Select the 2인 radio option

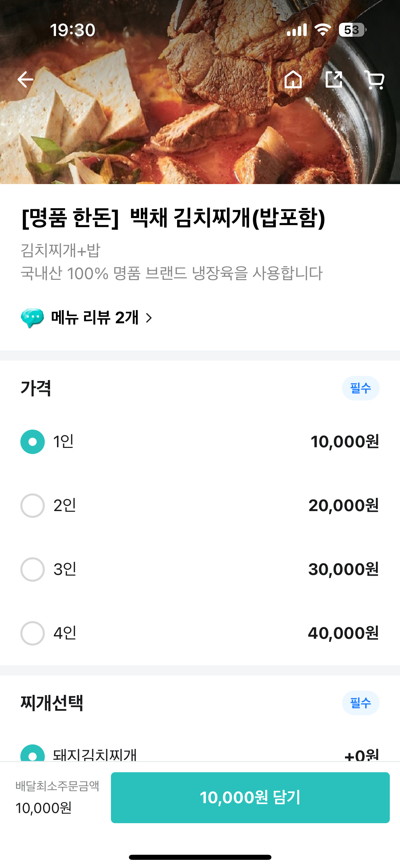pos(33,506)
